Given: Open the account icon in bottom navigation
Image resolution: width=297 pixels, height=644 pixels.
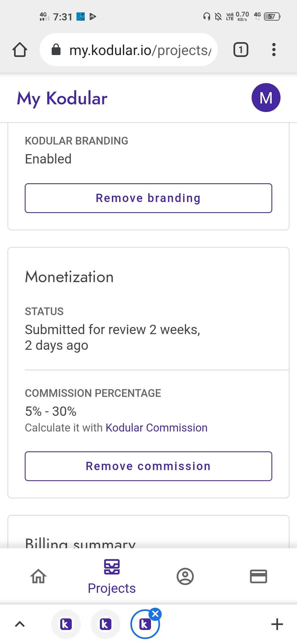Looking at the screenshot, I should coord(185,576).
